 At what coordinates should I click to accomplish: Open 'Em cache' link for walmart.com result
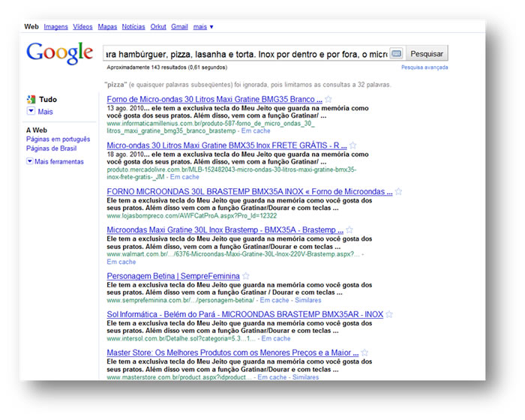121,262
